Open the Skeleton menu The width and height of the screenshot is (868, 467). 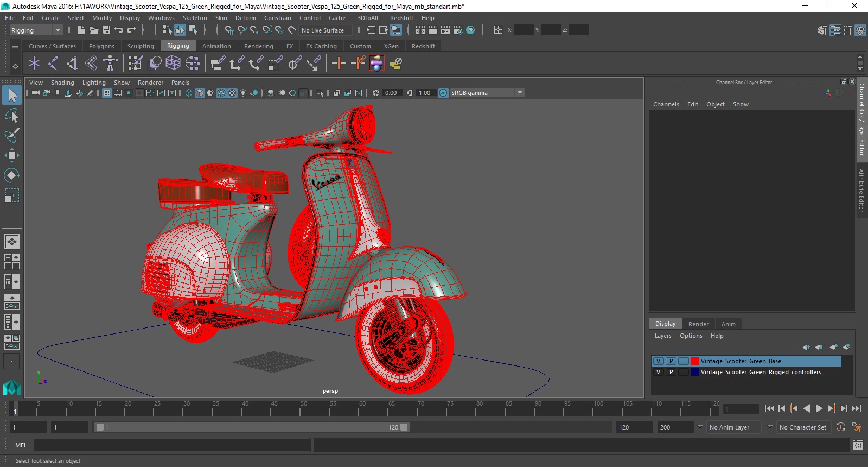click(195, 18)
